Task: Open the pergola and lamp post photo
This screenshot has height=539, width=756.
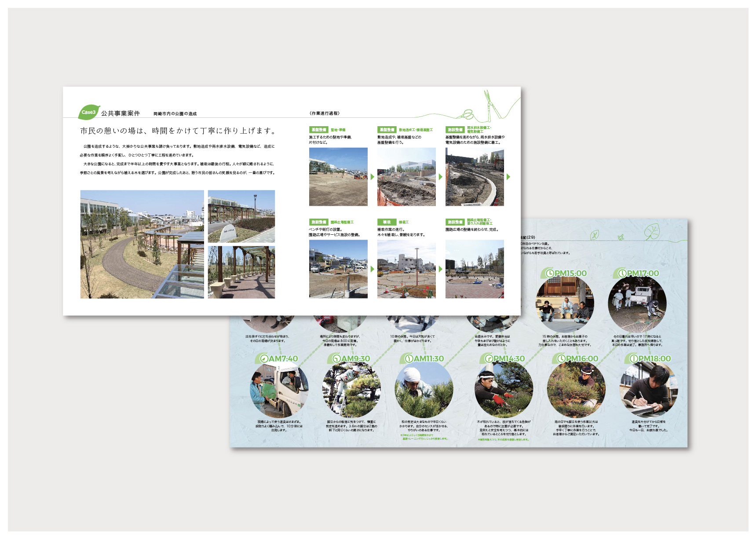Action: pos(241,216)
